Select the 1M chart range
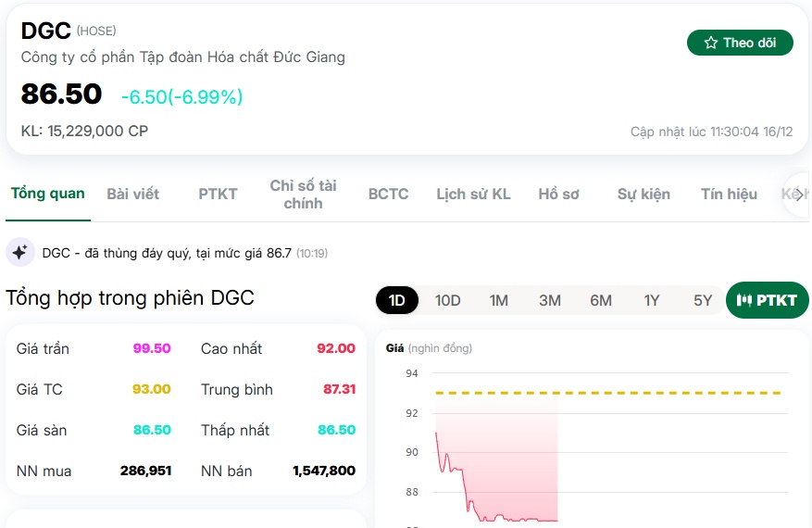Viewport: 812px width, 528px height. pyautogui.click(x=499, y=300)
